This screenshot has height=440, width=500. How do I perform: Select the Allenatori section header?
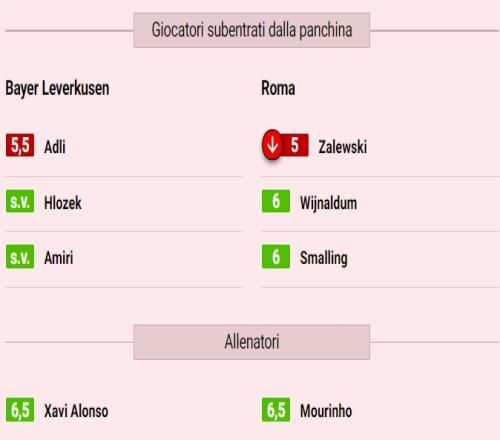click(x=252, y=342)
